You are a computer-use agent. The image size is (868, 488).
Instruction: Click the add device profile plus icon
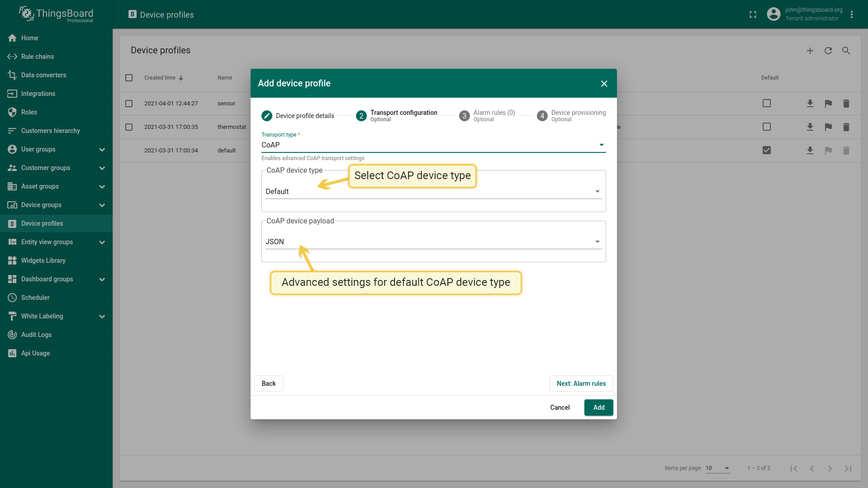(x=810, y=51)
